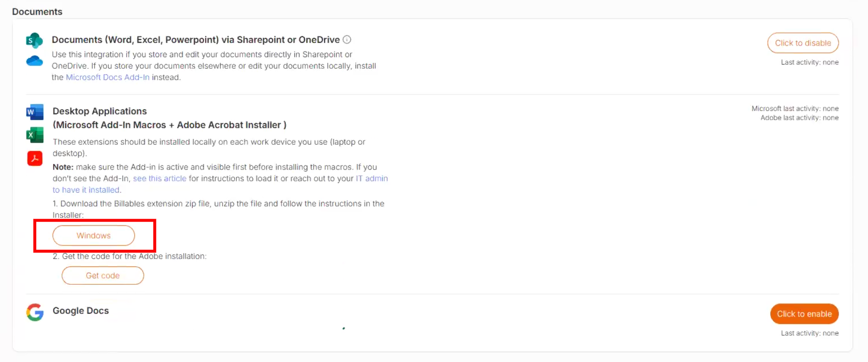868x362 pixels.
Task: Click the Documents section title
Action: (x=37, y=12)
